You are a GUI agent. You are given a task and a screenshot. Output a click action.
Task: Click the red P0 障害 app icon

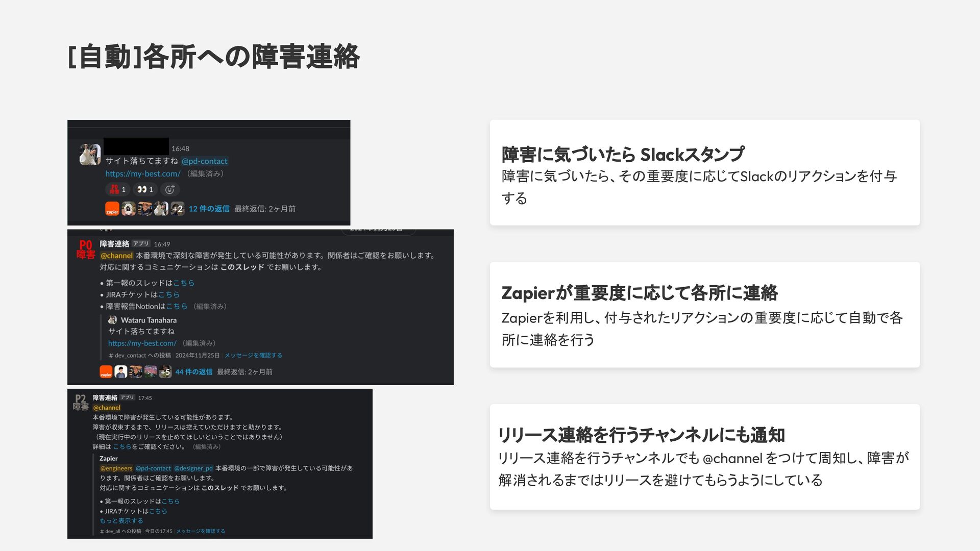pos(86,250)
